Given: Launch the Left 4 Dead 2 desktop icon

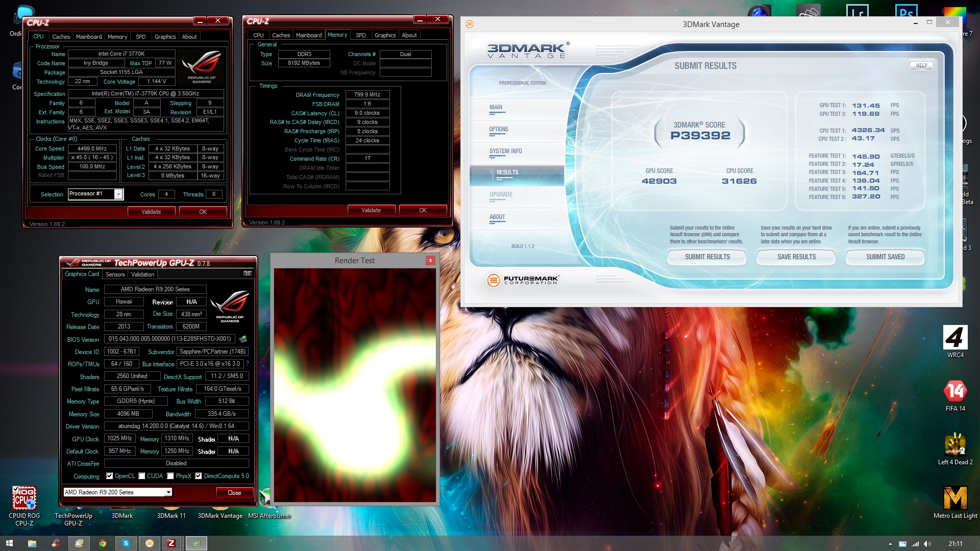Looking at the screenshot, I should point(955,449).
